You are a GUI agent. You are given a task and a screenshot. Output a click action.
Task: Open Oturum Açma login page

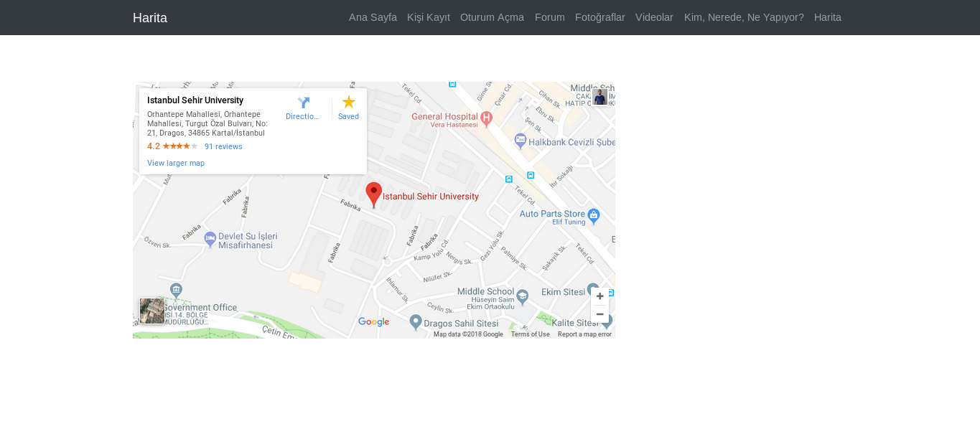(492, 17)
